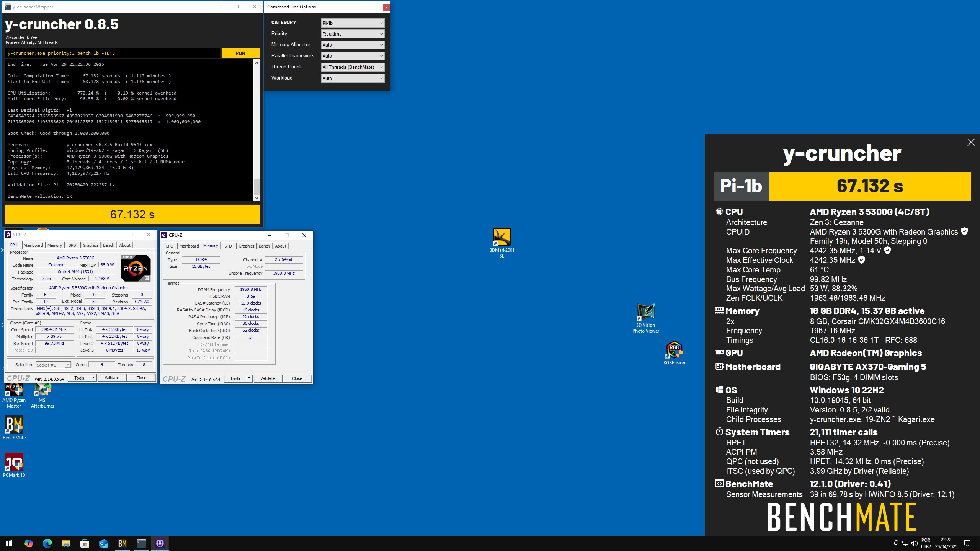This screenshot has width=980, height=551.
Task: Click Validate in CPU-Z Memory window
Action: pos(268,379)
